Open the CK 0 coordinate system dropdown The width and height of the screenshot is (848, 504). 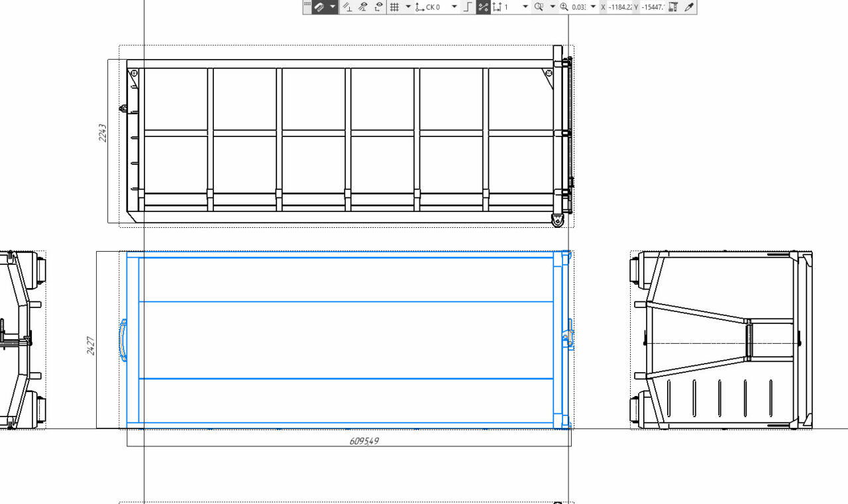tap(454, 7)
